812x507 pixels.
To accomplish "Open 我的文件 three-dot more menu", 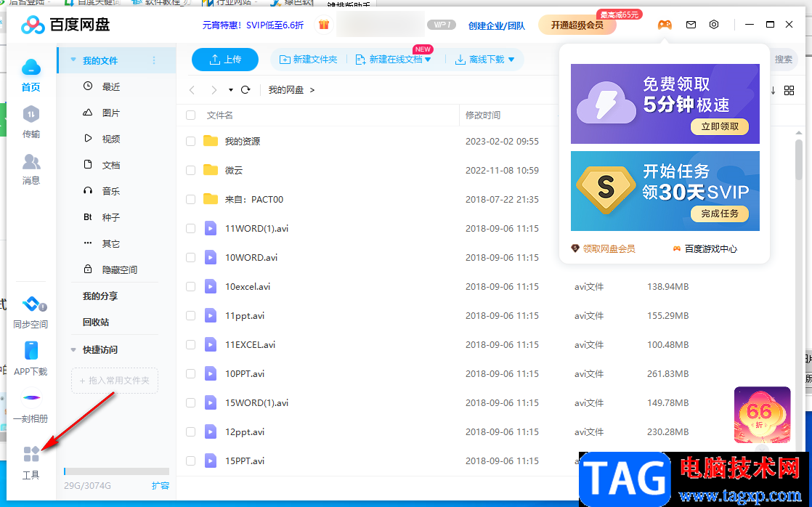I will click(x=154, y=60).
